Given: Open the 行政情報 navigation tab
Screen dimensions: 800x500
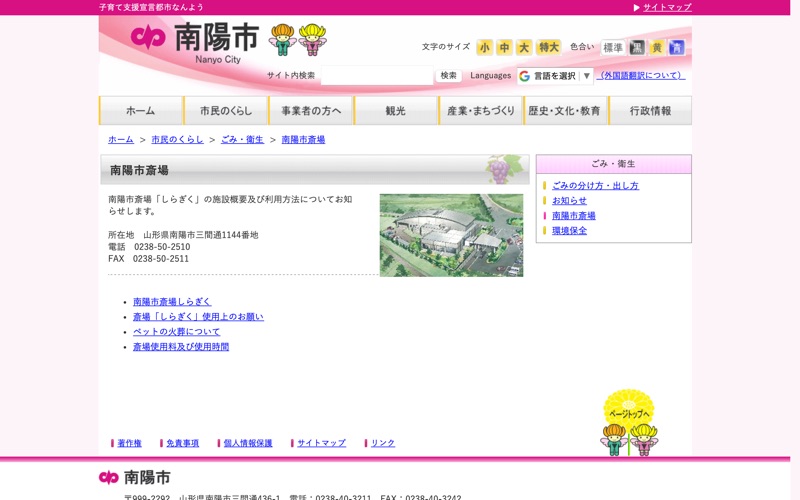Looking at the screenshot, I should 651,110.
